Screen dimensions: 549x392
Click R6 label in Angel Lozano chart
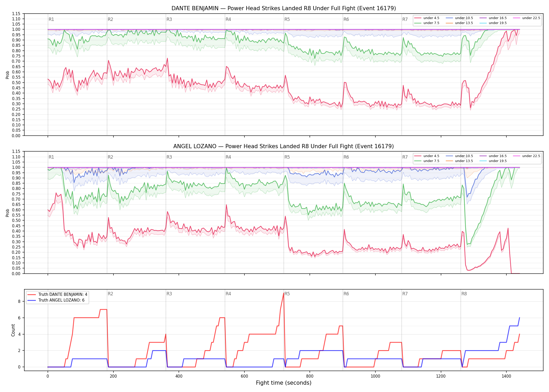(x=346, y=157)
